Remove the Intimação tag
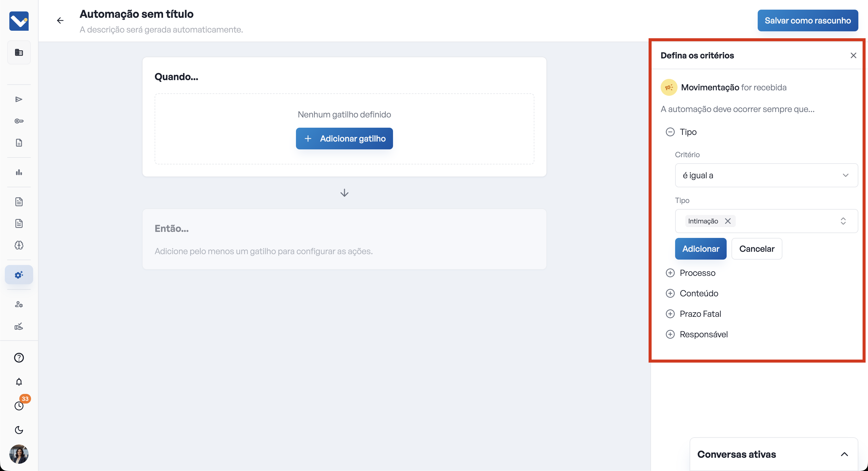 coord(728,221)
